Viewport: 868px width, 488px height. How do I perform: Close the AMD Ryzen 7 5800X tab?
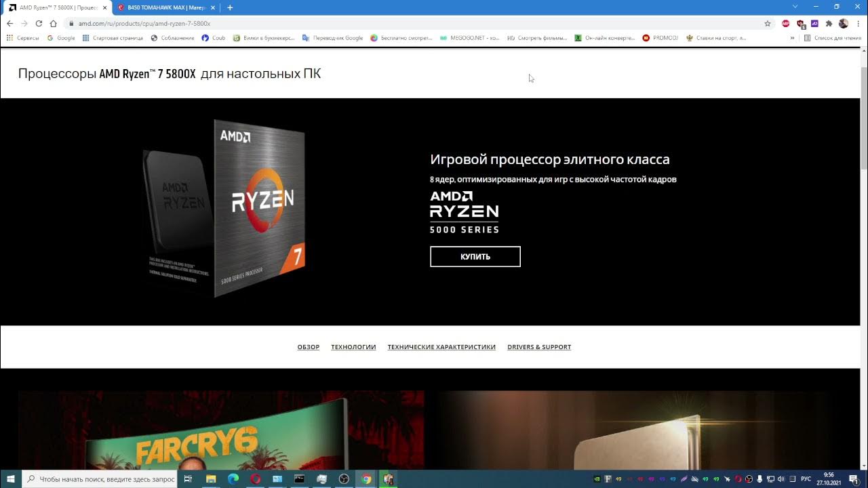[x=104, y=7]
